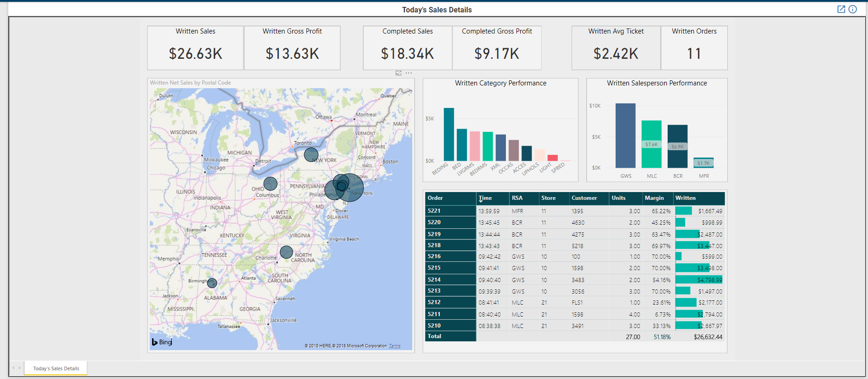Click the info circle icon
The height and width of the screenshot is (379, 868).
(853, 9)
